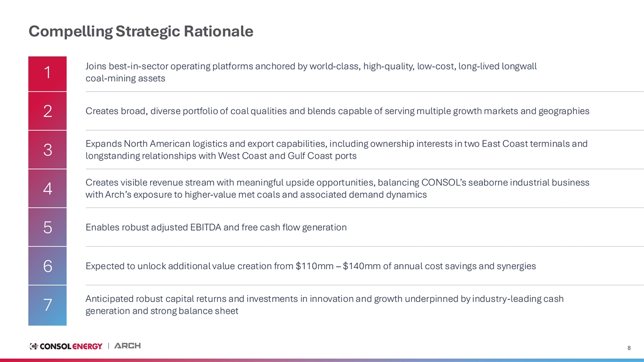Image resolution: width=644 pixels, height=362 pixels.
Task: Click the number 6 tile
Action: coord(47,266)
